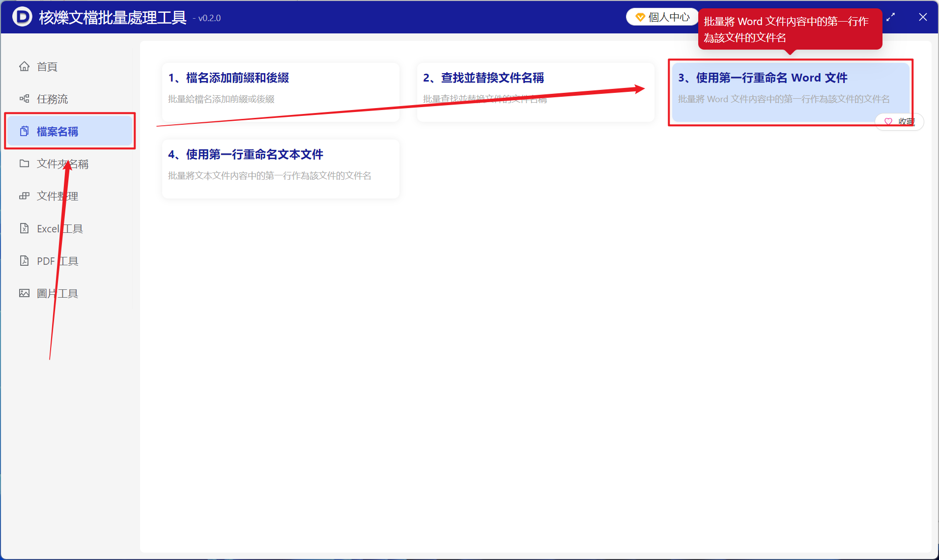This screenshot has width=939, height=560.
Task: Open 文件整理 sidebar item
Action: coord(69,196)
